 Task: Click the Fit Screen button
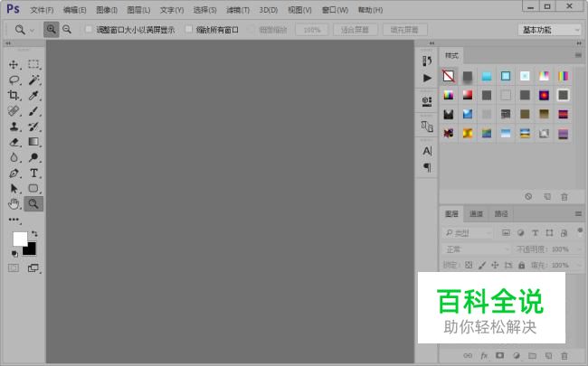pyautogui.click(x=356, y=30)
